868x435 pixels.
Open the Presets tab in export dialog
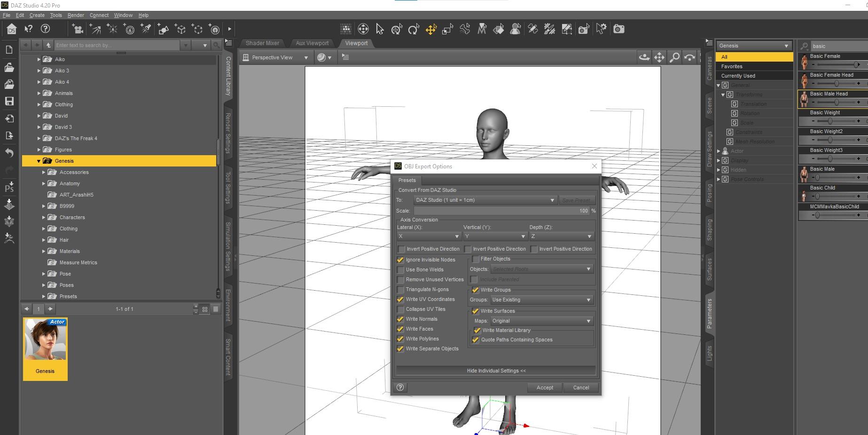407,181
